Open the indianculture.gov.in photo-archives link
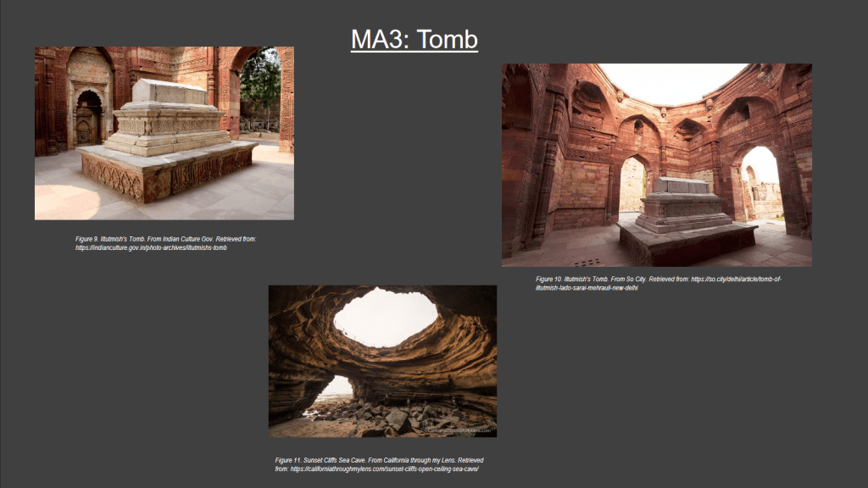 point(151,247)
